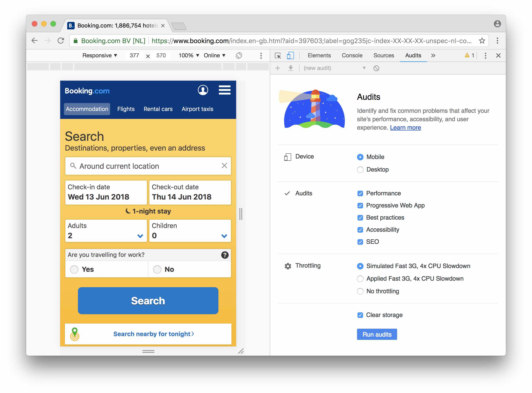The width and height of the screenshot is (532, 393).
Task: Toggle the Accessibility checkbox
Action: (360, 230)
